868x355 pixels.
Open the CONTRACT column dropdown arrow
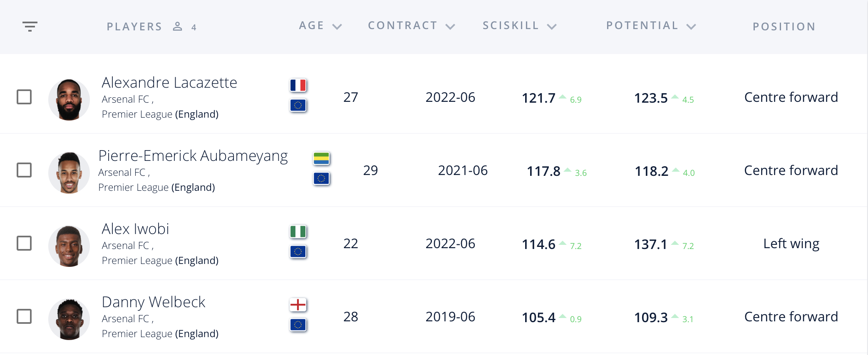tap(450, 27)
